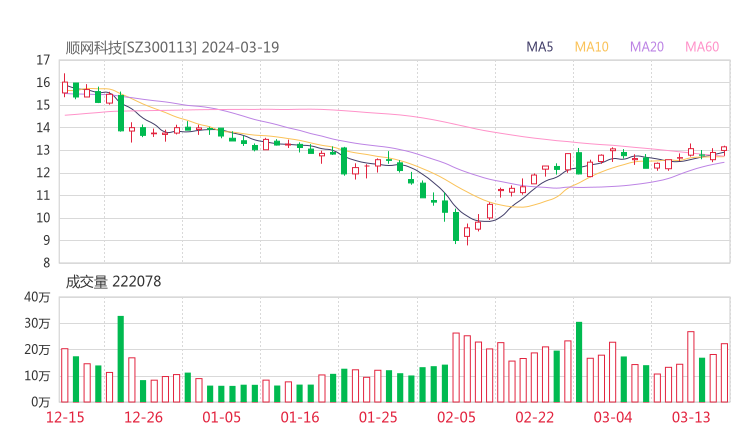The height and width of the screenshot is (440, 740).
Task: Click the 01-25 date axis label
Action: [378, 417]
